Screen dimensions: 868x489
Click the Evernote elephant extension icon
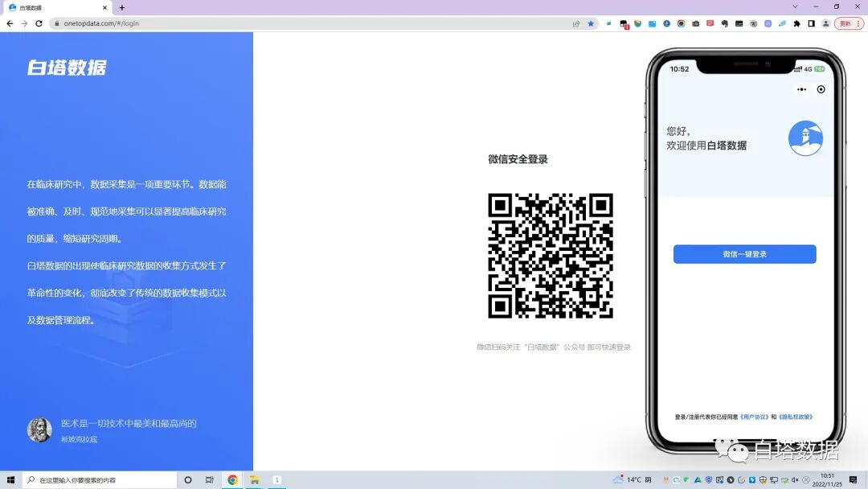pyautogui.click(x=725, y=24)
